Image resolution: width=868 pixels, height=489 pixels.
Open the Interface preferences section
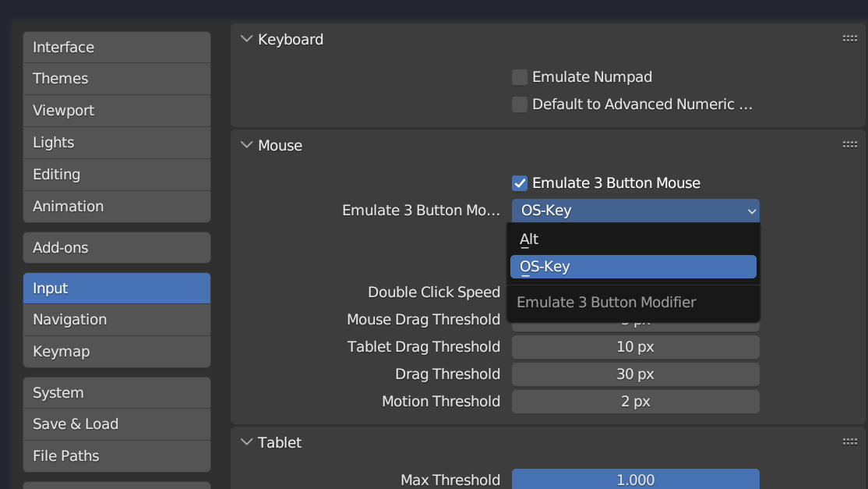point(117,48)
